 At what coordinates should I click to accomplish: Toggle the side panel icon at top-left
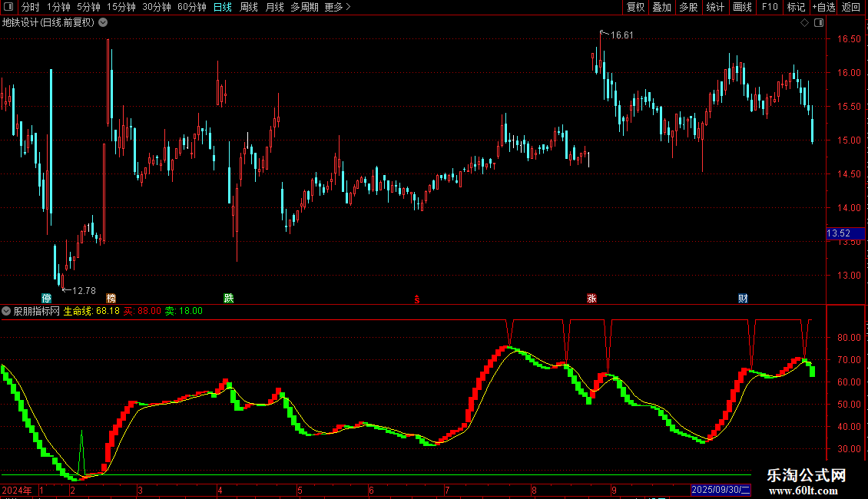[8, 7]
